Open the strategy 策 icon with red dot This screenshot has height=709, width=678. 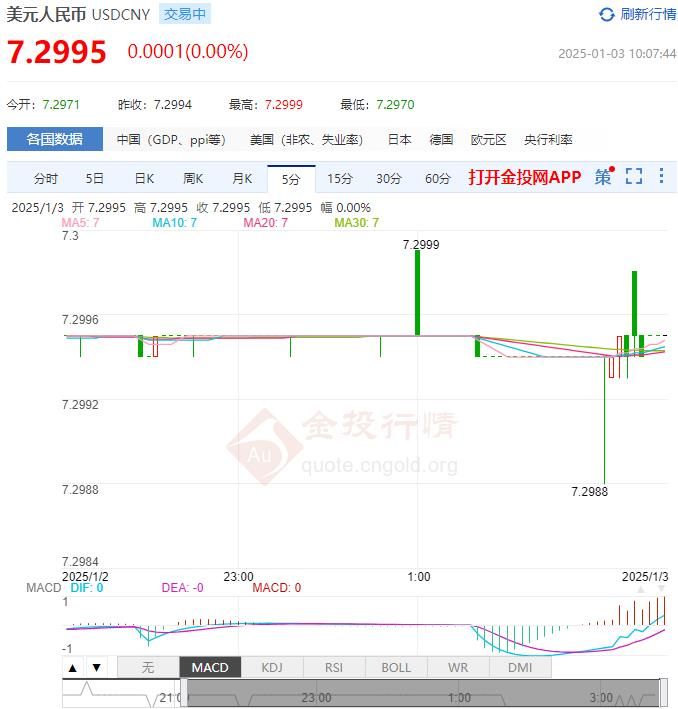(x=604, y=177)
